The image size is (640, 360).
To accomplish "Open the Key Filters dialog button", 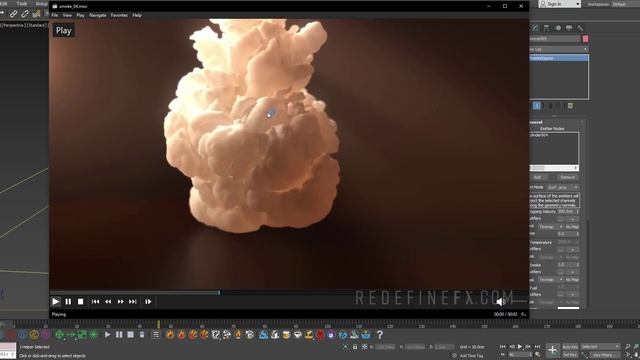I will [605, 355].
